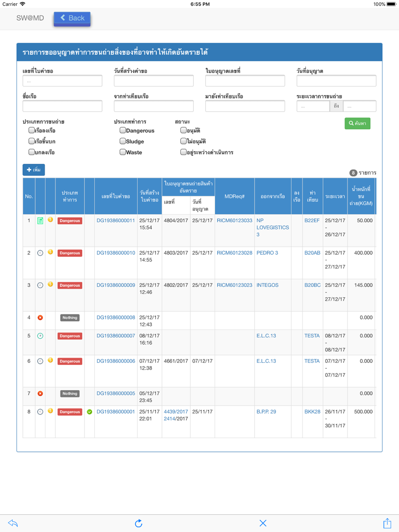Click clock status icon in row 6

click(x=40, y=361)
